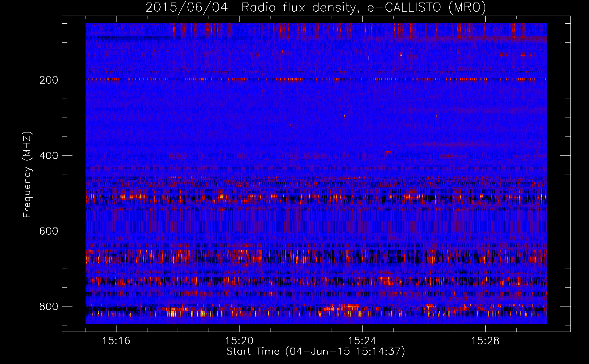Click the 400 frequency tick label
Screen dimensions: 589x364
49,155
